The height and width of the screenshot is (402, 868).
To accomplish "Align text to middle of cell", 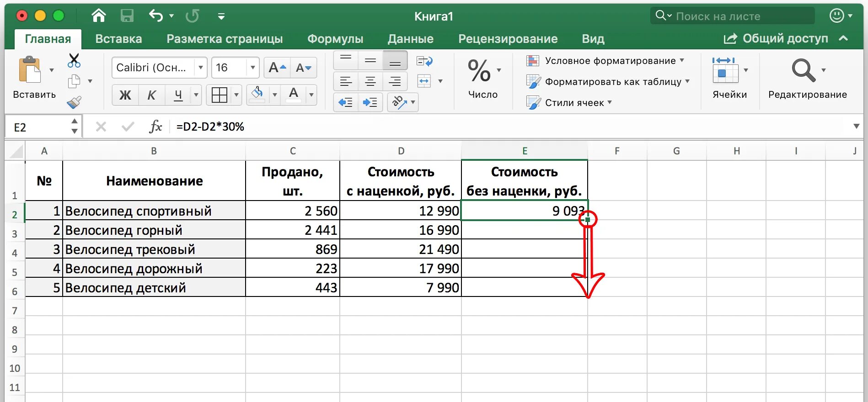I will (x=370, y=60).
